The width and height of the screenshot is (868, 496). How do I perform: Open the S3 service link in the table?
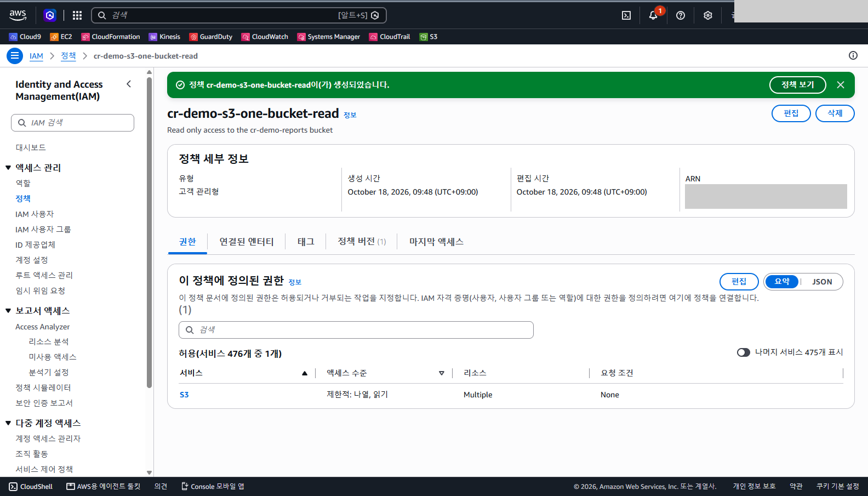[184, 395]
